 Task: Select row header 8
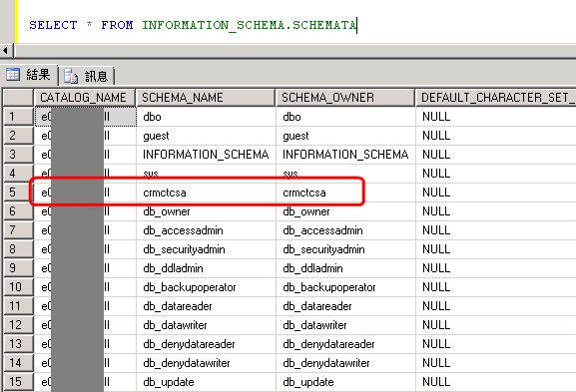tap(18, 249)
